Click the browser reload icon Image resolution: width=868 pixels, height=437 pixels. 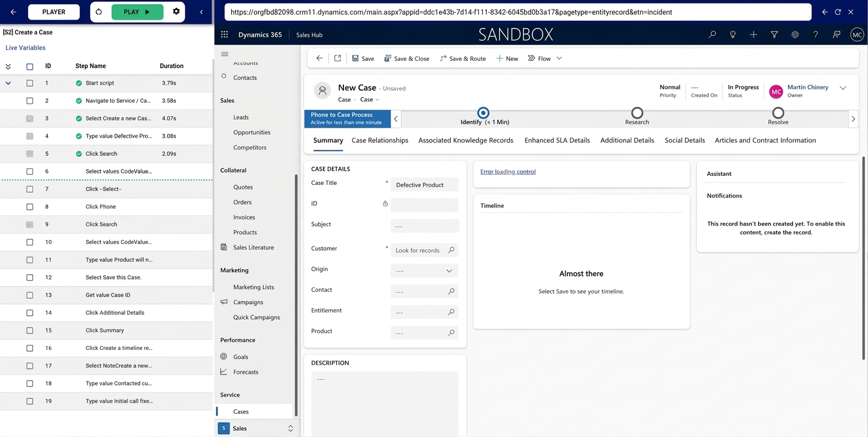click(838, 11)
